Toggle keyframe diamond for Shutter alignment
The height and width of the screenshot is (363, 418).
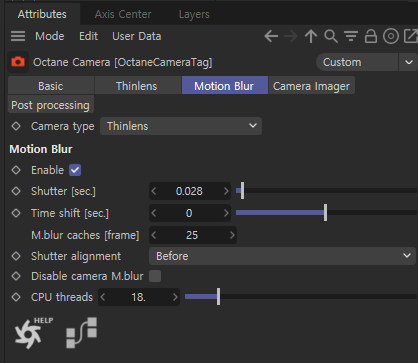16,256
